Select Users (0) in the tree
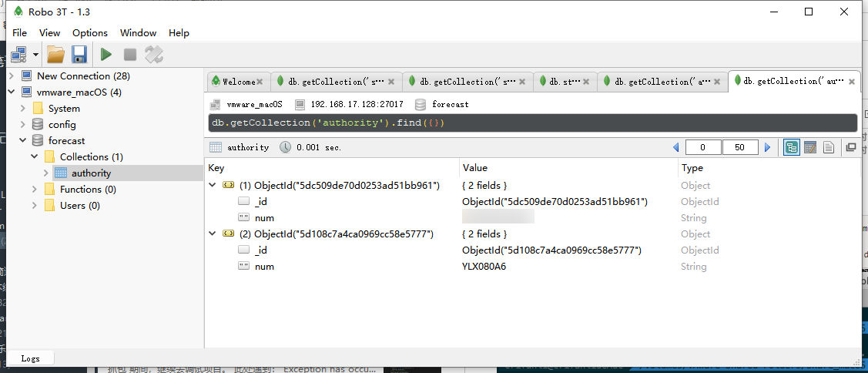868x373 pixels. 80,205
